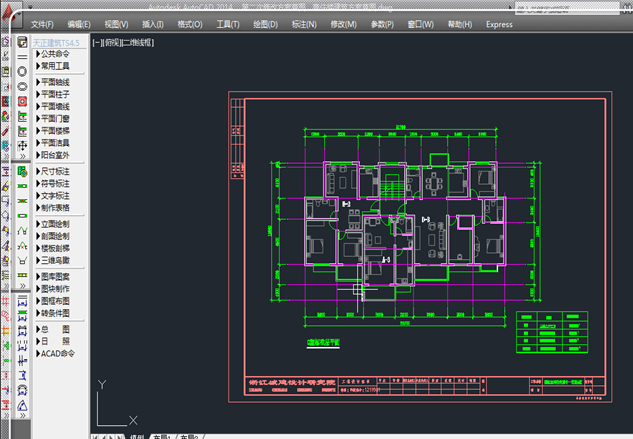Open the 图库图案 tree item

click(53, 277)
